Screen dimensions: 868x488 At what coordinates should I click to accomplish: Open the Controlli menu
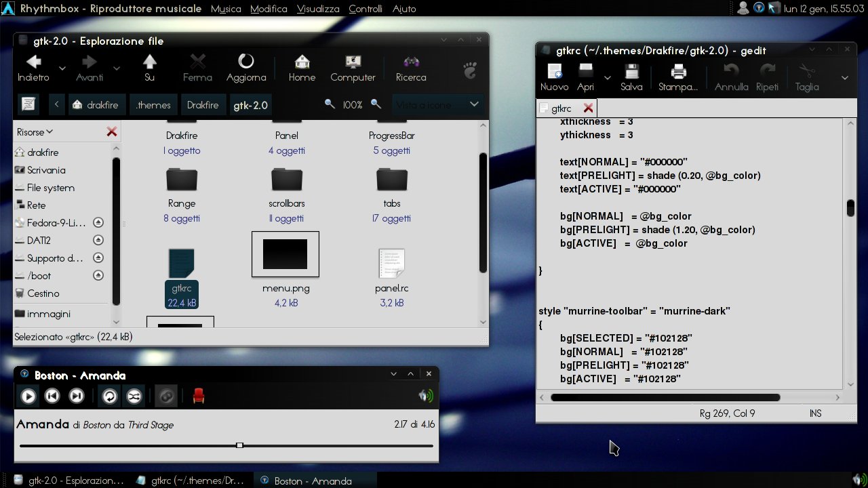(366, 9)
